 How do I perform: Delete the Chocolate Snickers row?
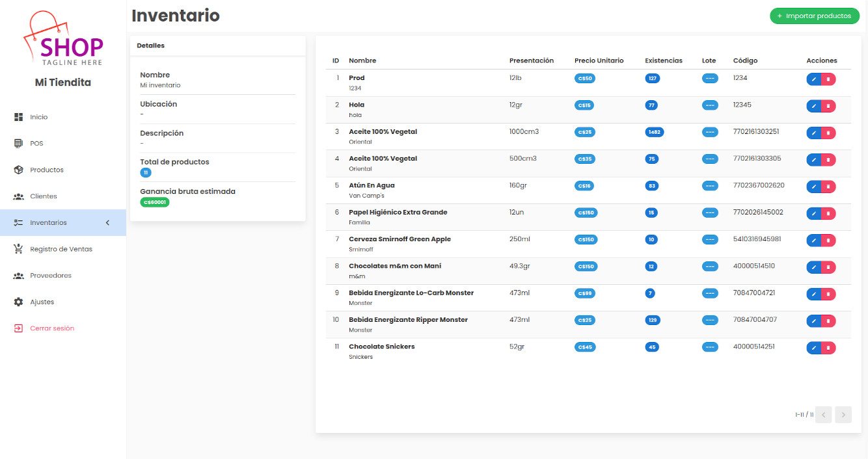(828, 348)
